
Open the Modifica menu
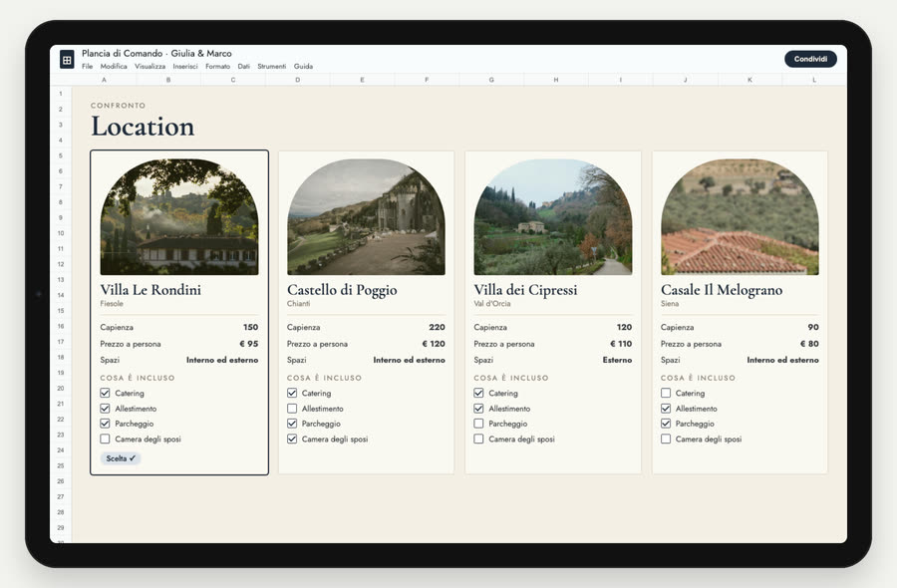pos(114,67)
